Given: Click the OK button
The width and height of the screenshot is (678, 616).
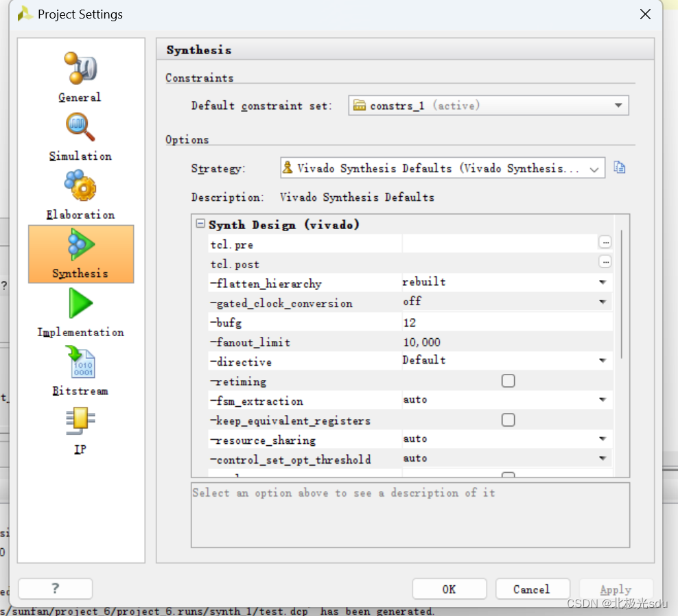Looking at the screenshot, I should (x=449, y=589).
